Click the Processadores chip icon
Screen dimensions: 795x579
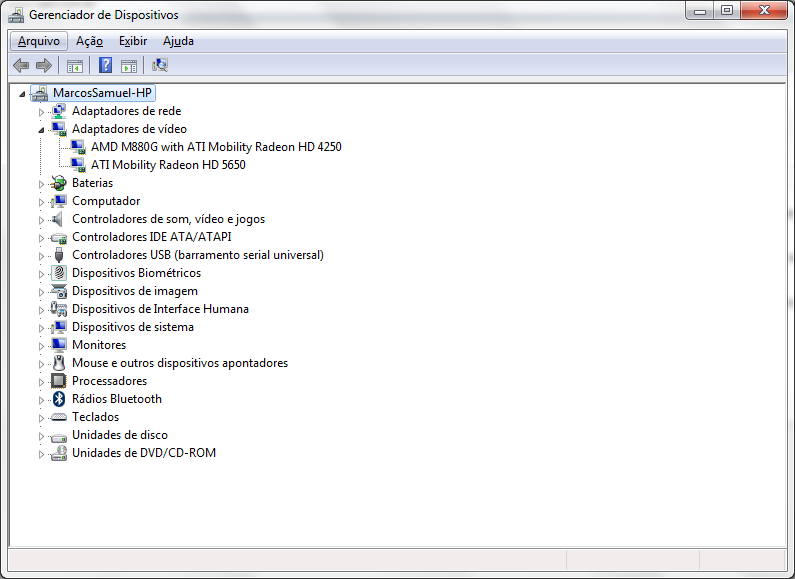click(x=59, y=381)
